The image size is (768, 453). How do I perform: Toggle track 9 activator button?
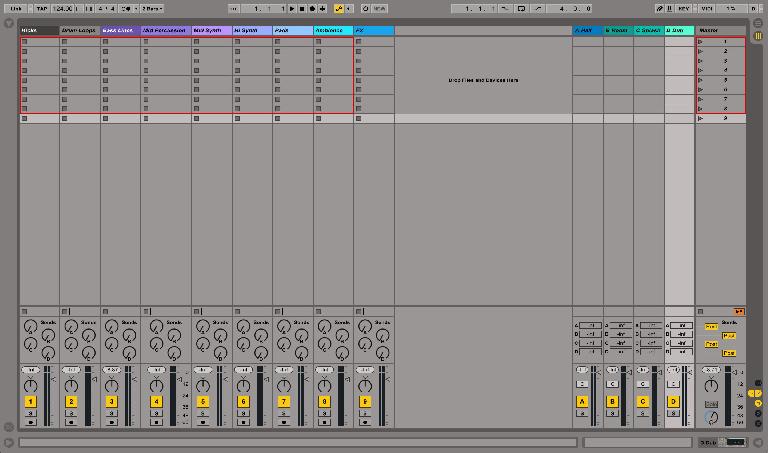365,402
